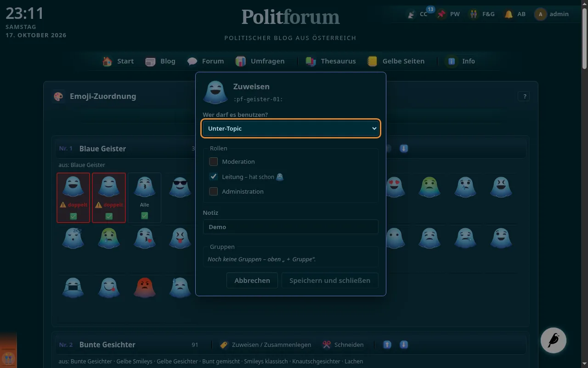Pick the ghost sticking out red tongue
The image size is (588, 368).
(x=180, y=238)
